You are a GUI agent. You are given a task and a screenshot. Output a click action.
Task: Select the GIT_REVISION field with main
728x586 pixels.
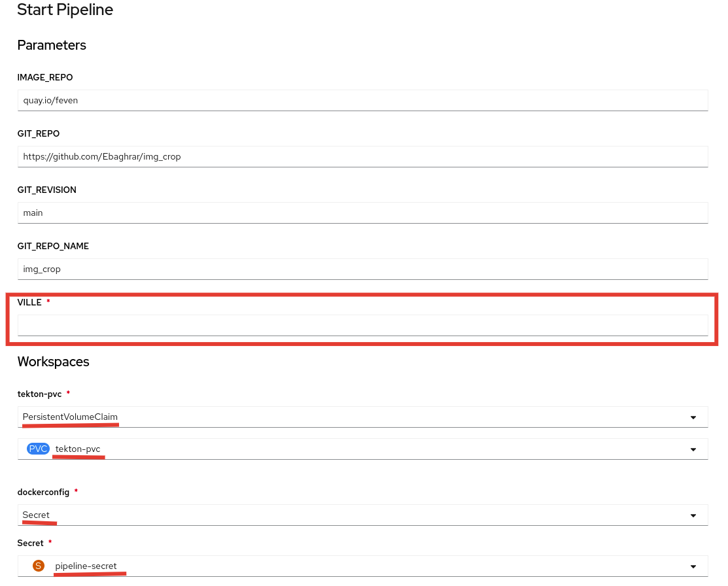(x=362, y=213)
